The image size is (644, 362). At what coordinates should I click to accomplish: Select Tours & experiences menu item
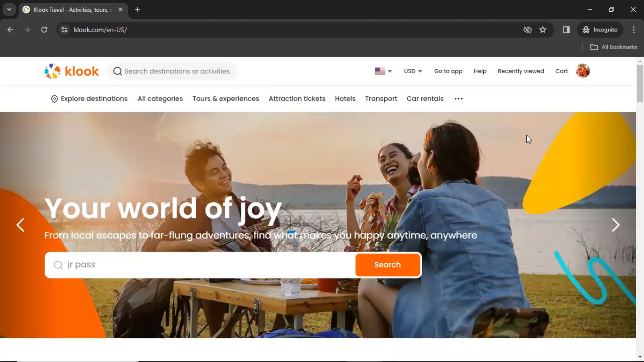226,99
